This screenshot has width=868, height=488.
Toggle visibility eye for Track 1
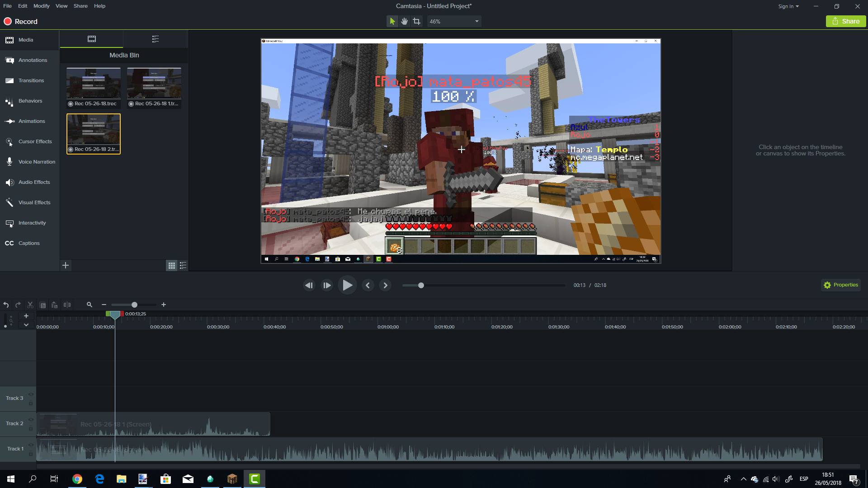pyautogui.click(x=31, y=445)
